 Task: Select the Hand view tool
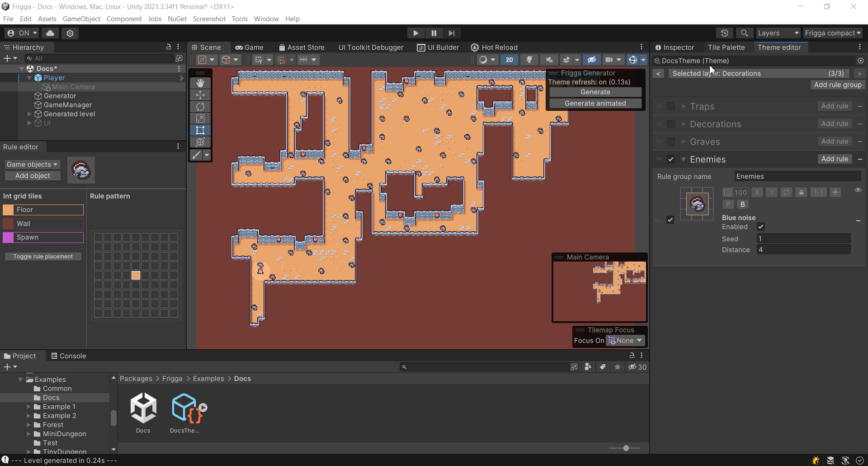point(200,83)
